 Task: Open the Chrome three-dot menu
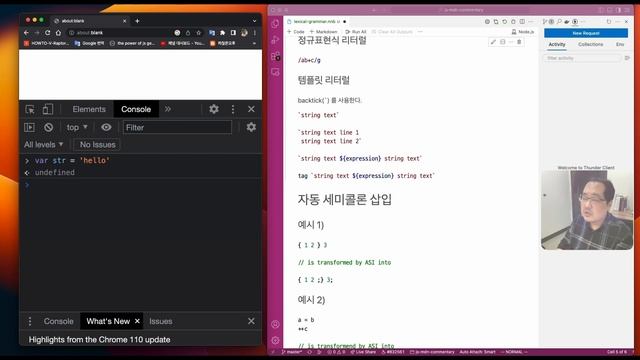255,33
